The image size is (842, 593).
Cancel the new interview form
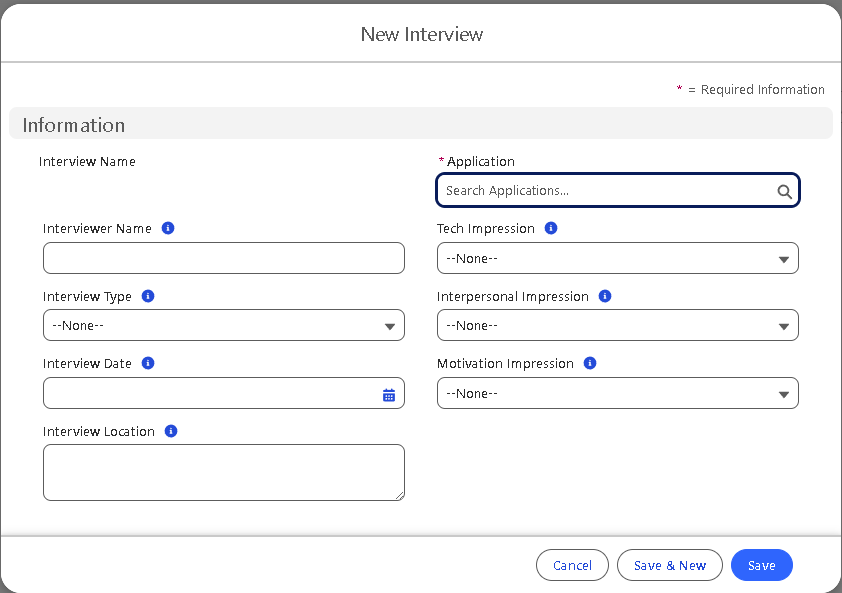(572, 565)
